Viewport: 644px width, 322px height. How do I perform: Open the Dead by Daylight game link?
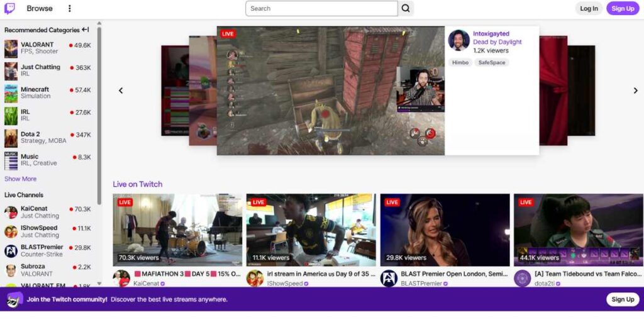[x=497, y=42]
